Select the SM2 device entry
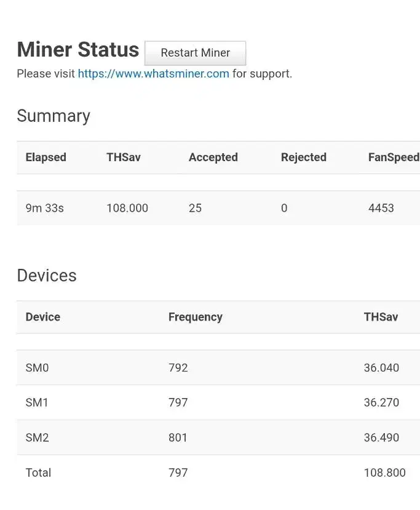420x510 pixels. 37,438
